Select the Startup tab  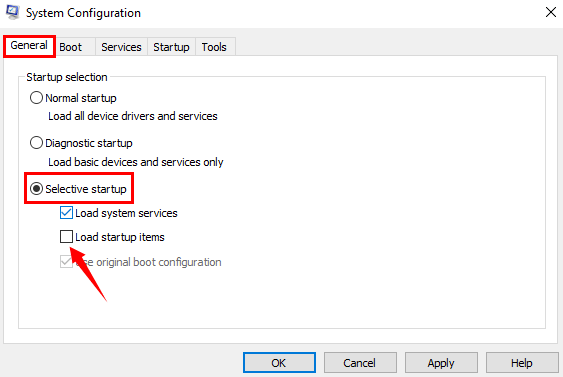click(x=171, y=47)
